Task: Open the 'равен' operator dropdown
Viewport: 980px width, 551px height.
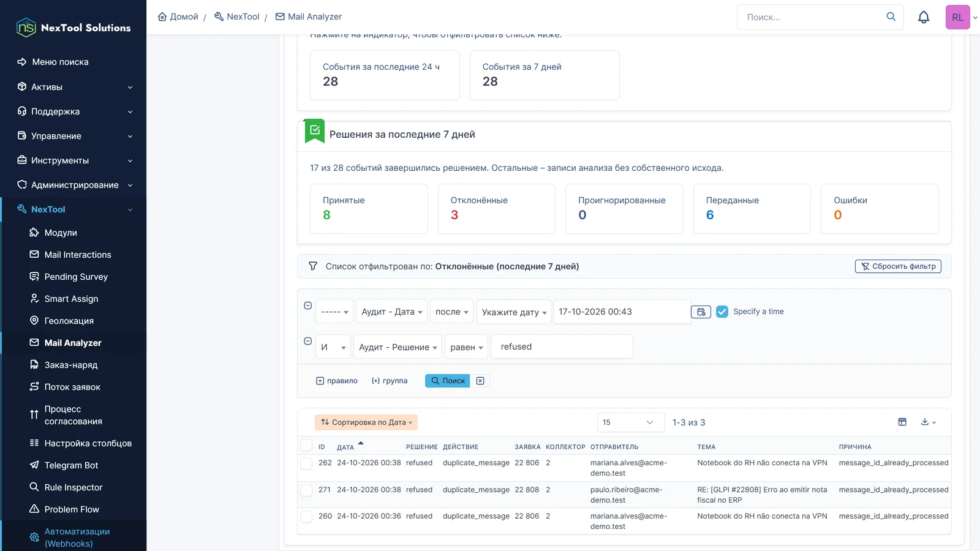Action: tap(466, 347)
